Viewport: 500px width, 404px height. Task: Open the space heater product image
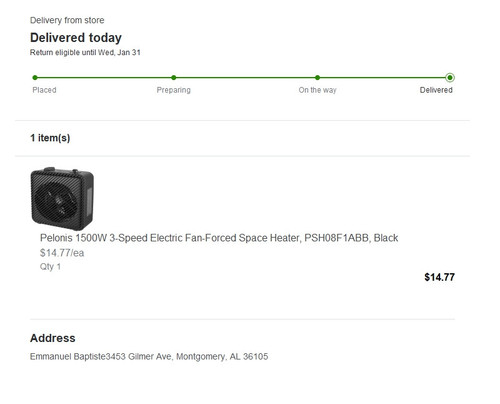click(x=62, y=199)
